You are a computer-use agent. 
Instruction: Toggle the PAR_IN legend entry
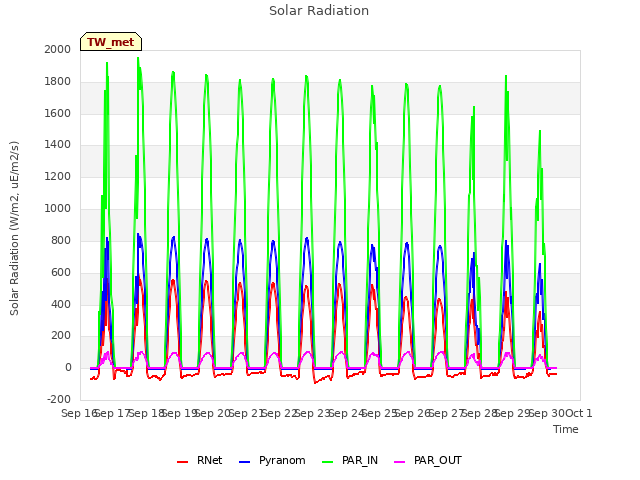click(x=350, y=460)
